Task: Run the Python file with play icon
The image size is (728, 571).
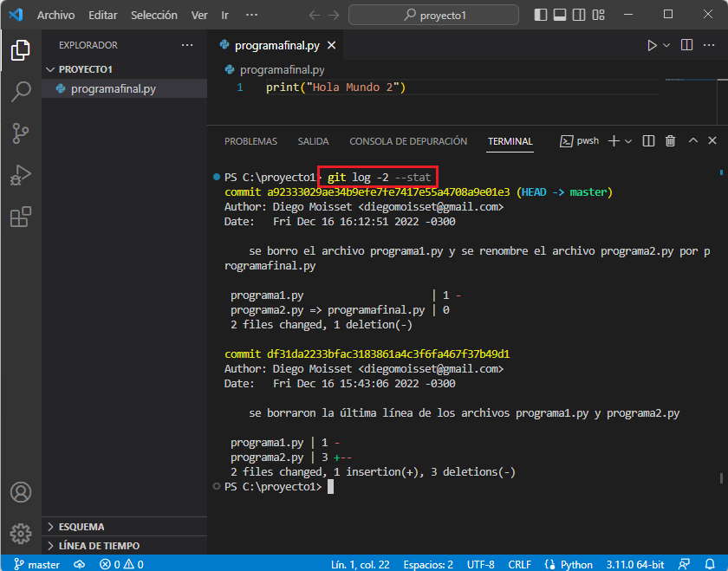Action: [x=652, y=46]
